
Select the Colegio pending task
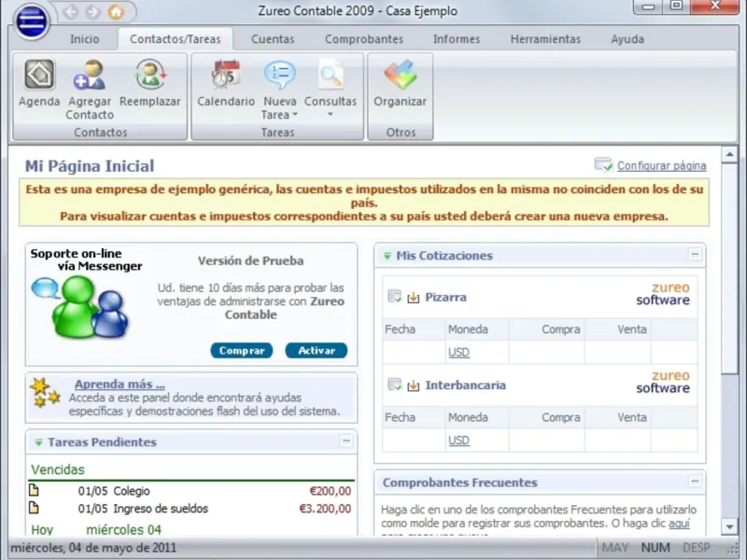pyautogui.click(x=191, y=491)
